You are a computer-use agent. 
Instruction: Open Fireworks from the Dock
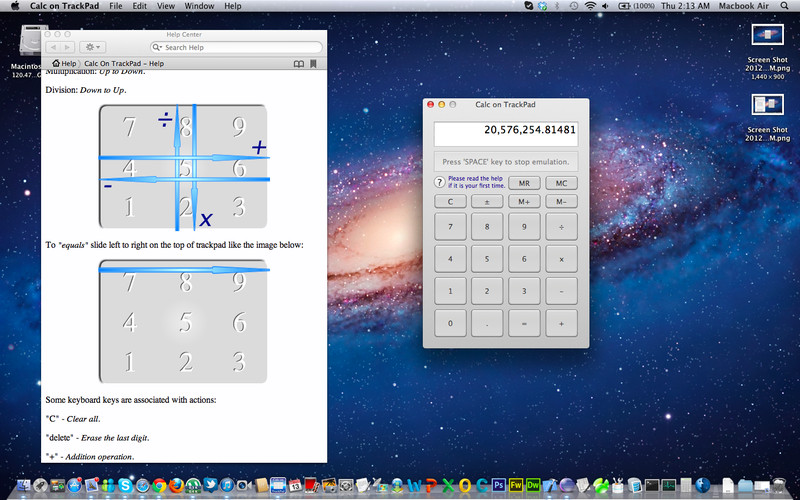point(516,485)
